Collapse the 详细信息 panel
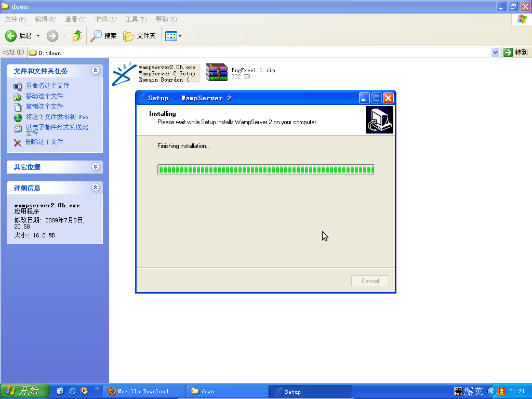Viewport: 532px width, 399px height. pyautogui.click(x=96, y=187)
